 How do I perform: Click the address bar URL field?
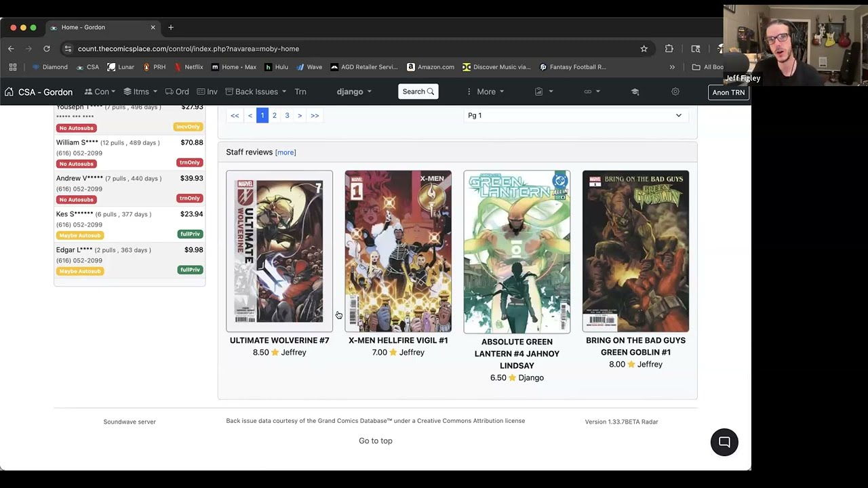[356, 49]
